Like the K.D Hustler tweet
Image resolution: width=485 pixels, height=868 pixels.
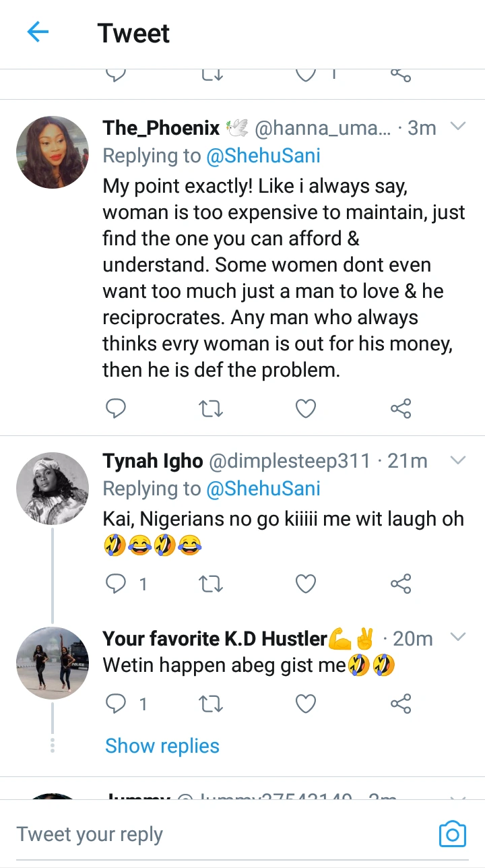coord(306,704)
